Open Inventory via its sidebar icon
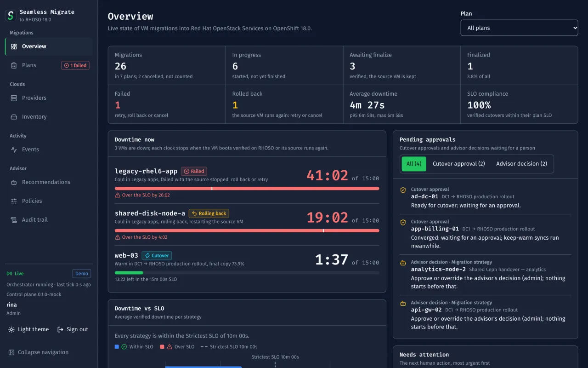The height and width of the screenshot is (368, 588). [x=14, y=117]
